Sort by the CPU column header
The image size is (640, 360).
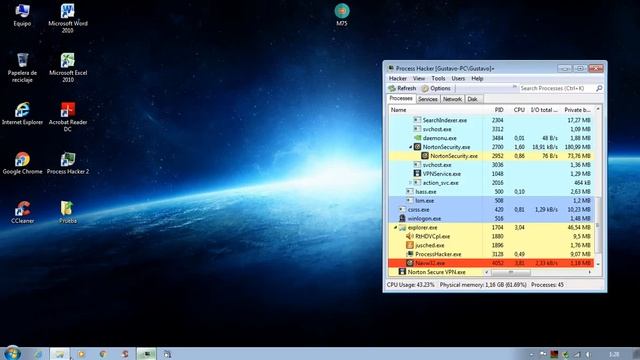coord(516,110)
